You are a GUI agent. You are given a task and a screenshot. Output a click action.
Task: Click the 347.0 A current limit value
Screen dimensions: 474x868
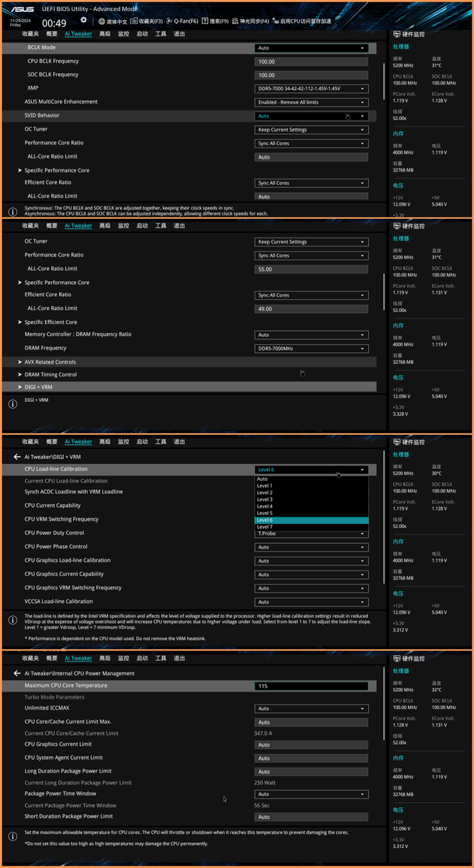coord(263,733)
